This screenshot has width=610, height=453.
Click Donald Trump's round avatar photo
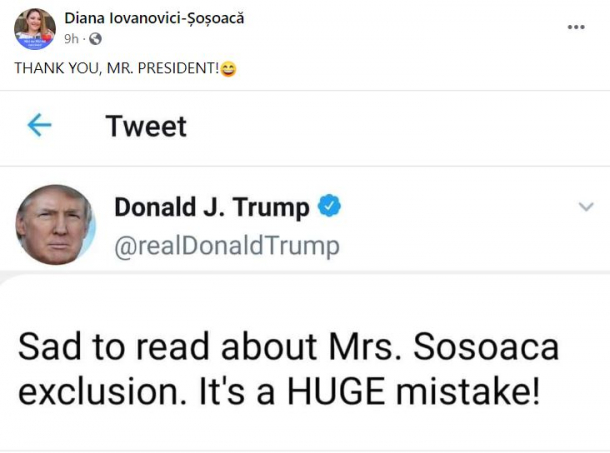55,224
